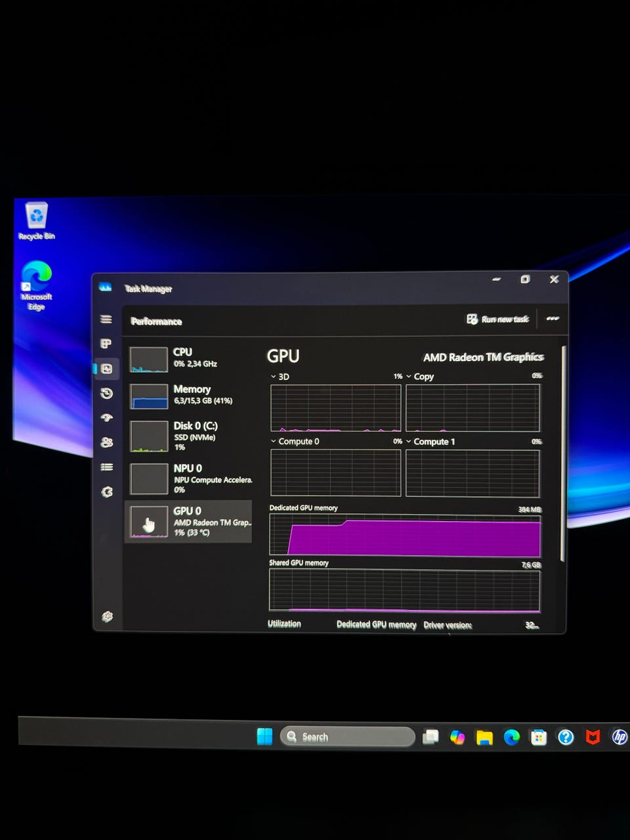Screen dimensions: 630x840
Task: Select Disk 0 (C:) performance entry
Action: (189, 436)
